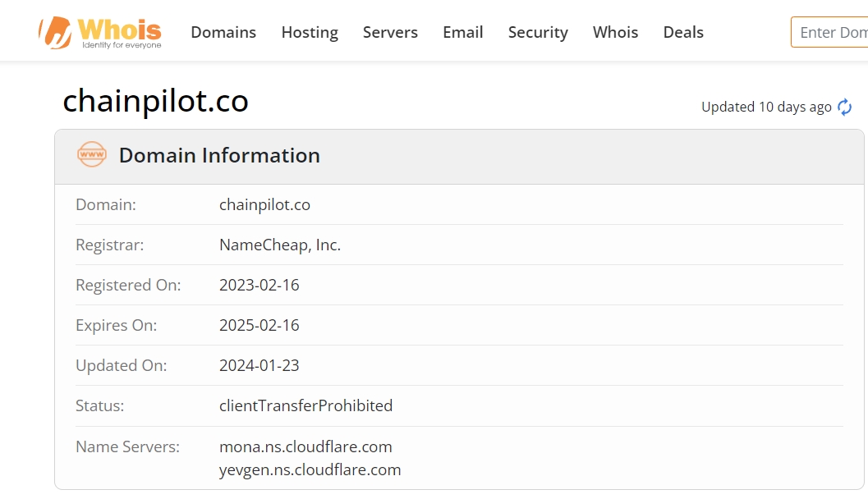
Task: Focus the Enter Domain search field
Action: point(832,32)
